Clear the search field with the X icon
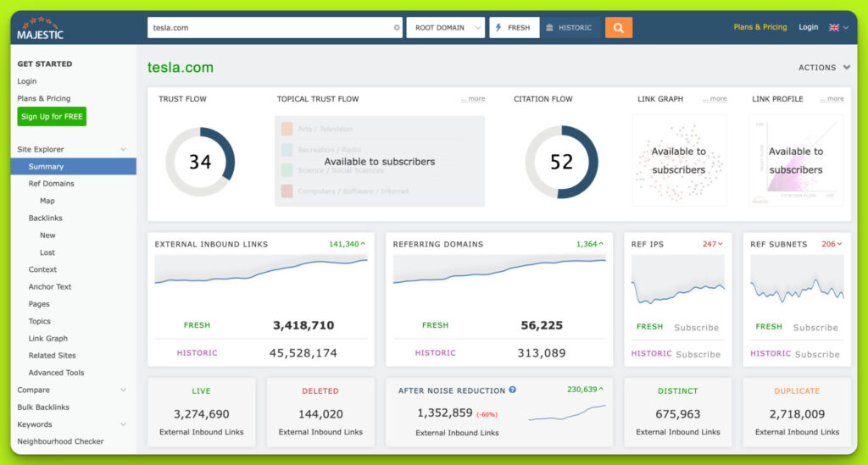The image size is (868, 465). [x=396, y=28]
